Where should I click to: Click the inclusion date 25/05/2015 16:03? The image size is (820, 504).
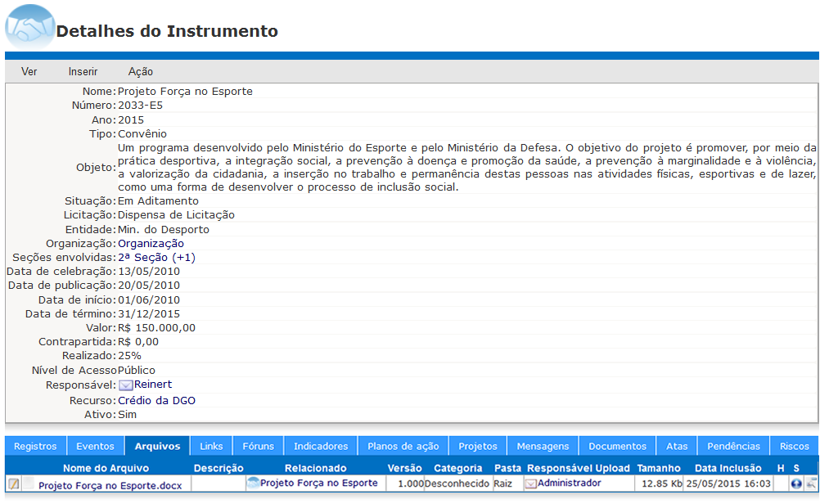[x=728, y=484]
